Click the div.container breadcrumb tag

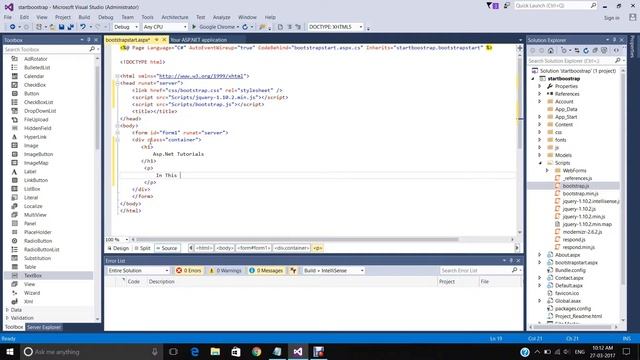[x=291, y=248]
